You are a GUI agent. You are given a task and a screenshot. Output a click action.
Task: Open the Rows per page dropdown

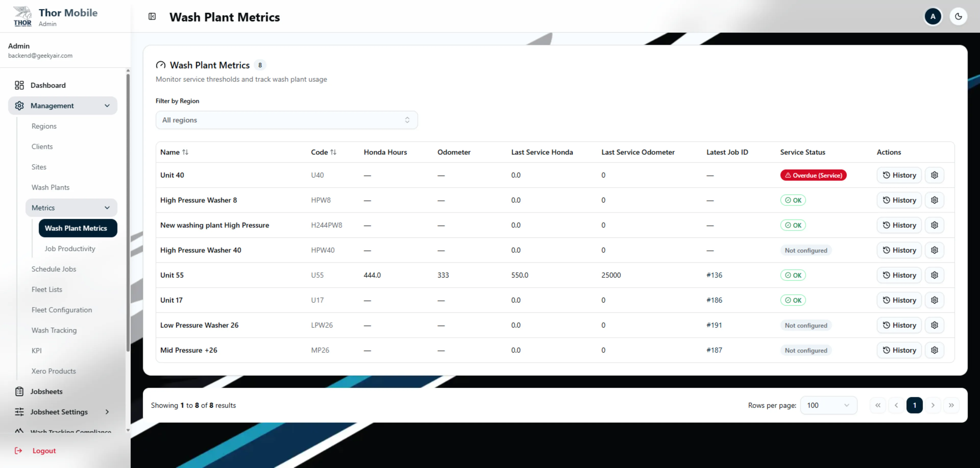(x=829, y=405)
